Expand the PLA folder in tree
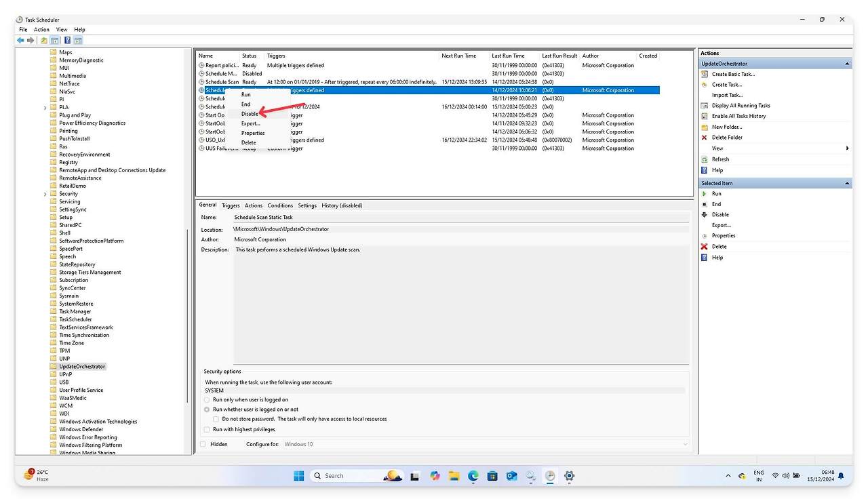The width and height of the screenshot is (868, 501). 45,107
